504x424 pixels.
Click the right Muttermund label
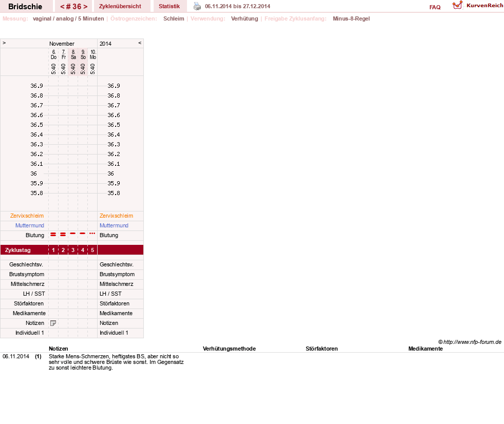pos(114,225)
